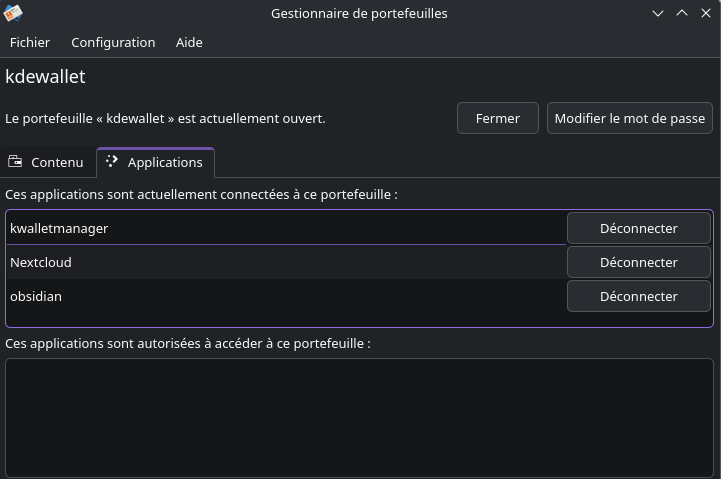Click the wallet icon on the Contenu tab

pyautogui.click(x=15, y=162)
